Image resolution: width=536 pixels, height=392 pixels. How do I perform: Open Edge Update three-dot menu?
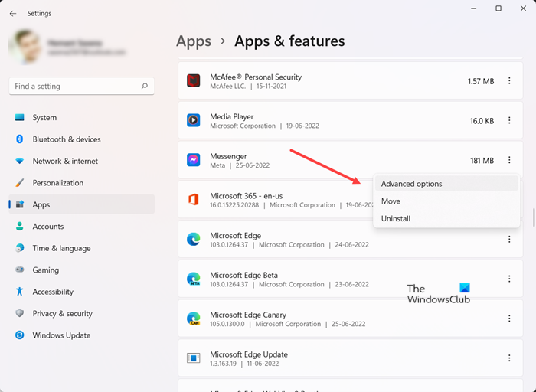click(x=509, y=358)
